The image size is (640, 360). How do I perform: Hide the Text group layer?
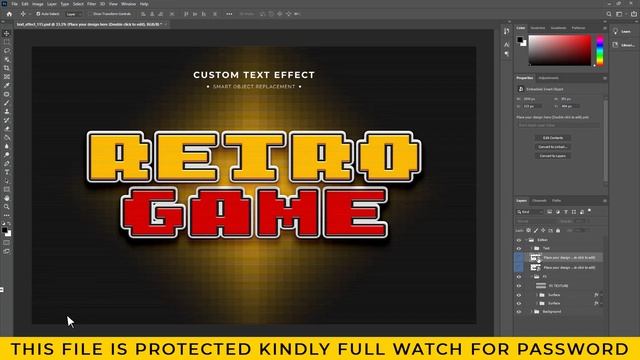click(519, 248)
